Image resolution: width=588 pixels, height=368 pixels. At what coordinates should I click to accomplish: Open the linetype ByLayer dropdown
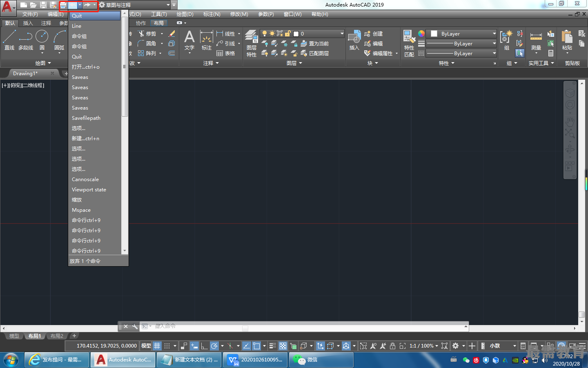[461, 53]
